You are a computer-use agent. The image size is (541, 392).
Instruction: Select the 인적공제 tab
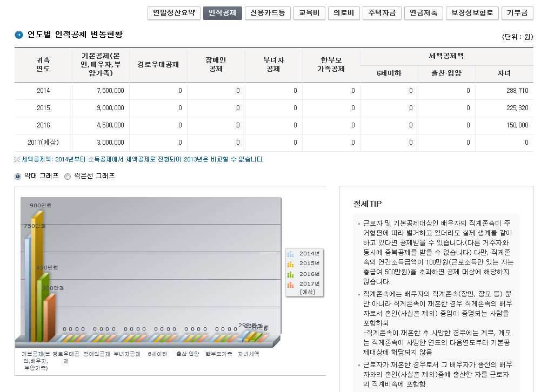click(x=223, y=13)
